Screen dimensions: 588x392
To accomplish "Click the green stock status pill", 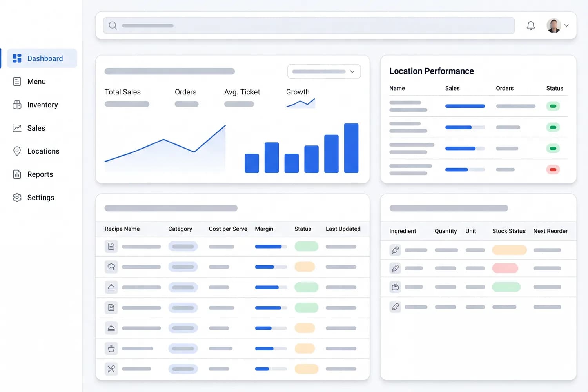I will click(x=506, y=287).
